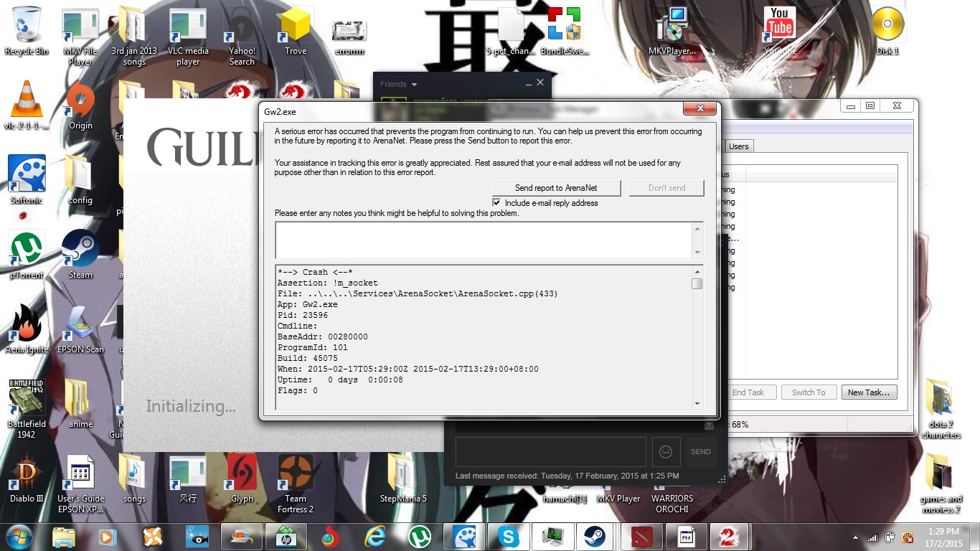The image size is (980, 551).
Task: Show hidden system tray icons
Action: point(856,537)
